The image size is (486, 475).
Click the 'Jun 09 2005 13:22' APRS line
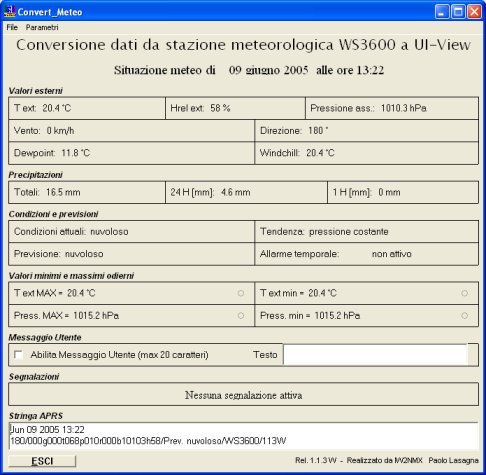point(47,429)
